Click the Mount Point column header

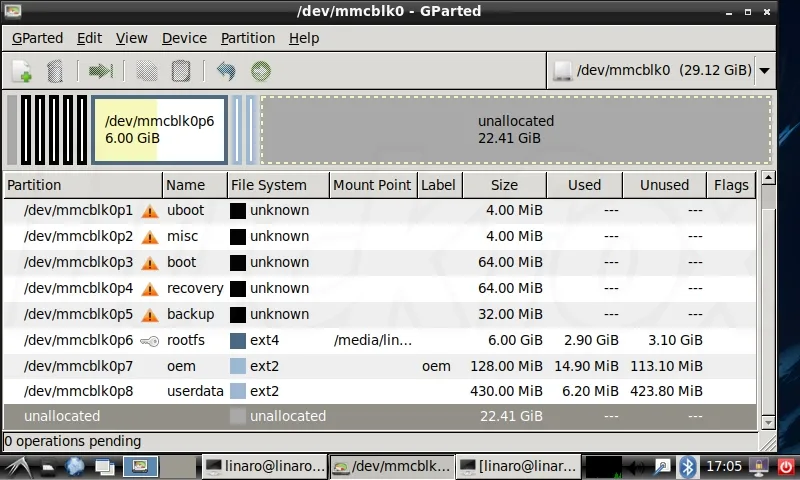(373, 185)
